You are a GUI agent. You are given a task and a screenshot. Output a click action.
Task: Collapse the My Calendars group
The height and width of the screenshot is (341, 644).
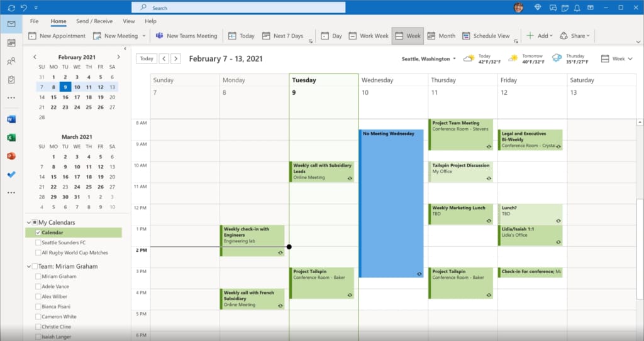tap(29, 222)
